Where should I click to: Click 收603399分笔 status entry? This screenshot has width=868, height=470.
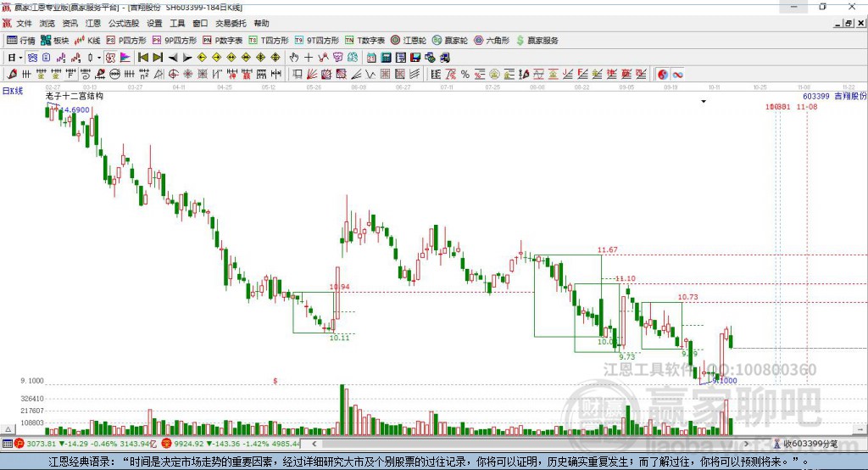click(806, 444)
